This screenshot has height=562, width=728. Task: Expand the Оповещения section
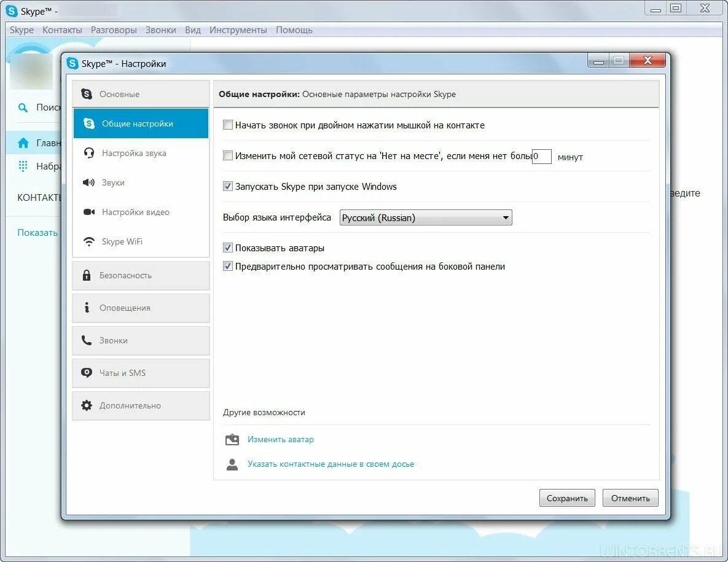coord(141,308)
